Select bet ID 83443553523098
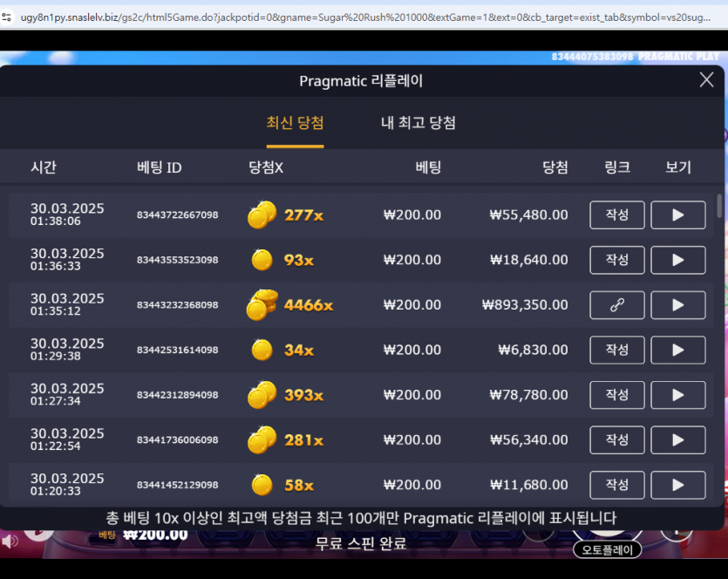The width and height of the screenshot is (728, 579). [177, 260]
